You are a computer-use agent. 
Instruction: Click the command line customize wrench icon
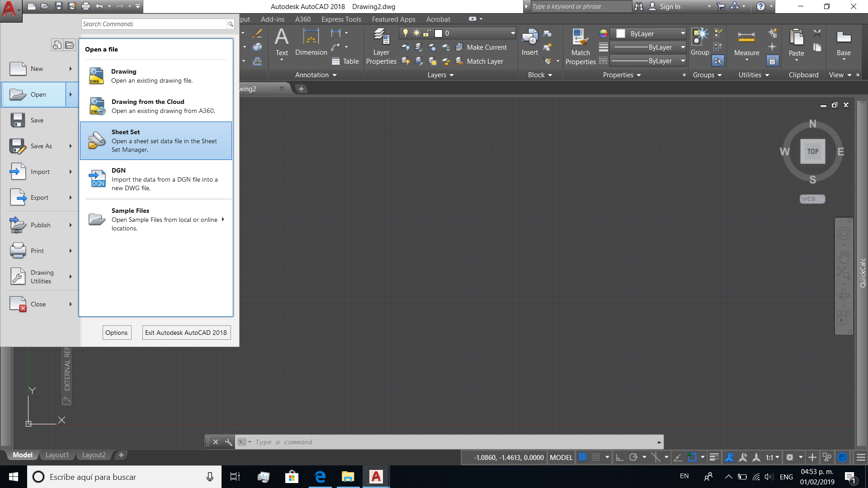click(228, 442)
